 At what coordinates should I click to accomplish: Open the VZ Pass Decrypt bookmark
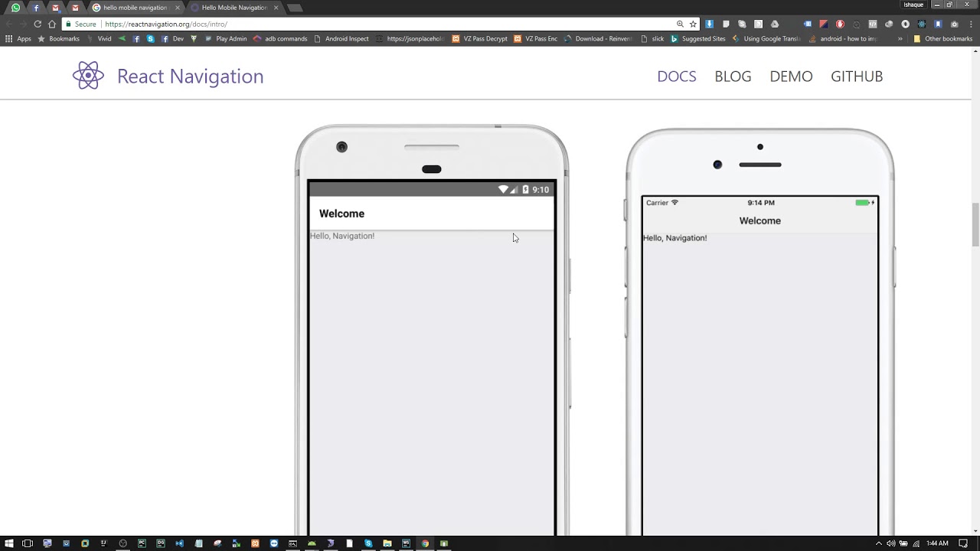(479, 38)
